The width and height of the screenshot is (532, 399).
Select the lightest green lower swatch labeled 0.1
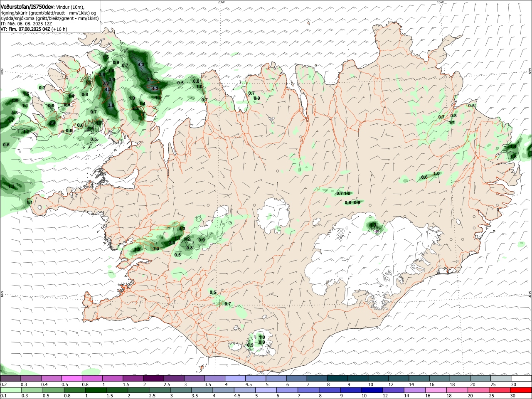tap(11, 390)
